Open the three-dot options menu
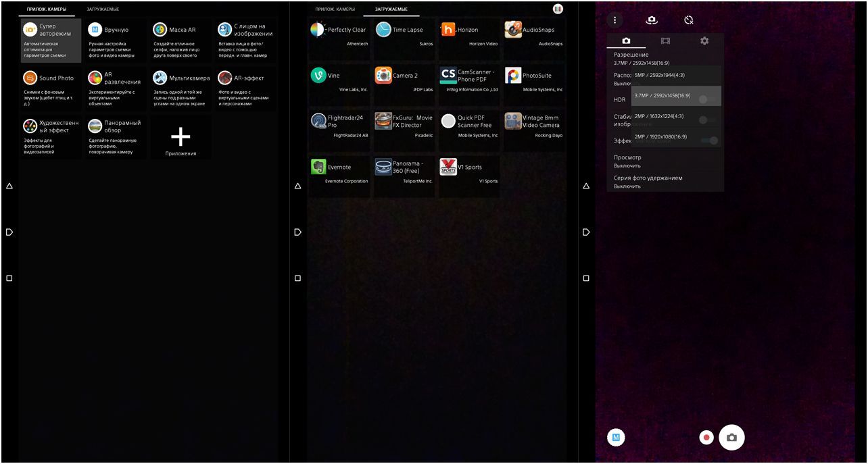 pos(614,20)
